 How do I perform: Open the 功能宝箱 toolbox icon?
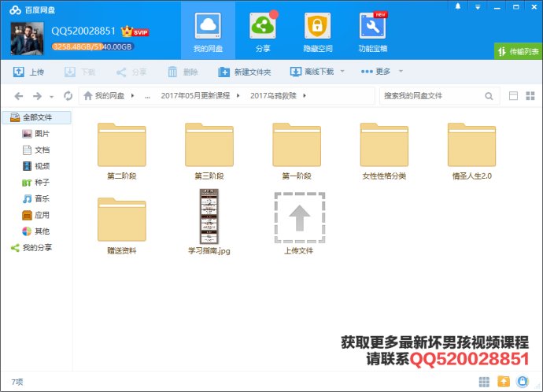pos(372,32)
